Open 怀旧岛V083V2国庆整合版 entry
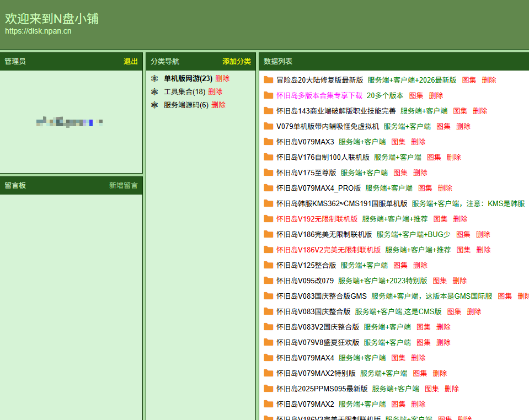Screen dimensions: 529x420 (x=318, y=327)
